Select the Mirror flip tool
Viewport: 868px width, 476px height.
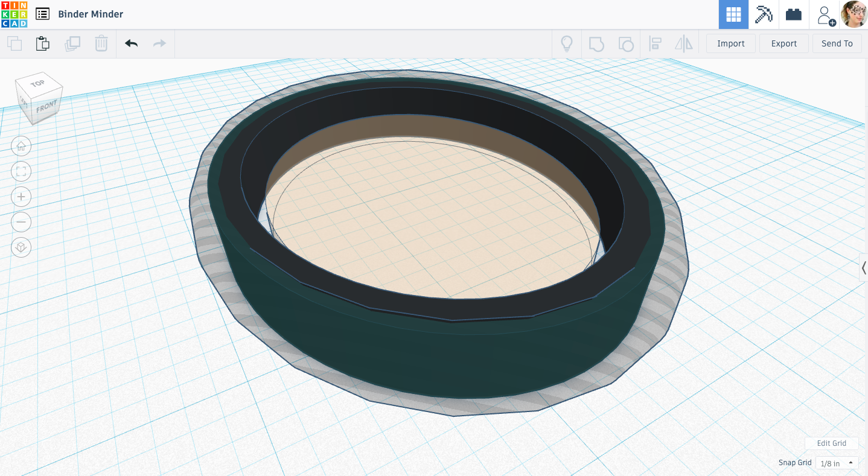click(684, 43)
